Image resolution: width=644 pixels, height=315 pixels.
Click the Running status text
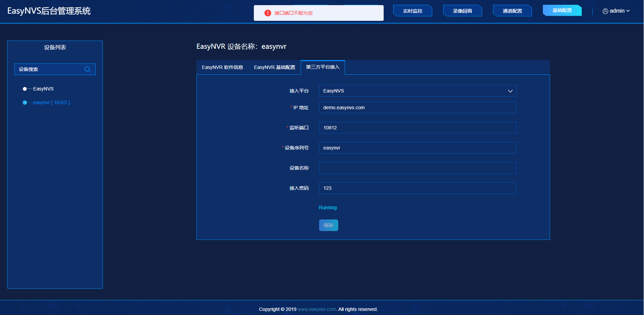pyautogui.click(x=328, y=207)
